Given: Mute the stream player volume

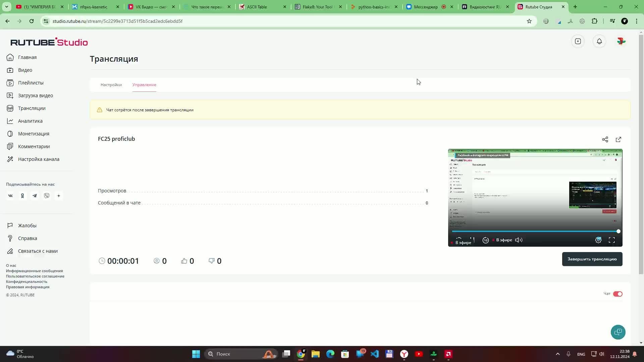Looking at the screenshot, I should pyautogui.click(x=519, y=240).
